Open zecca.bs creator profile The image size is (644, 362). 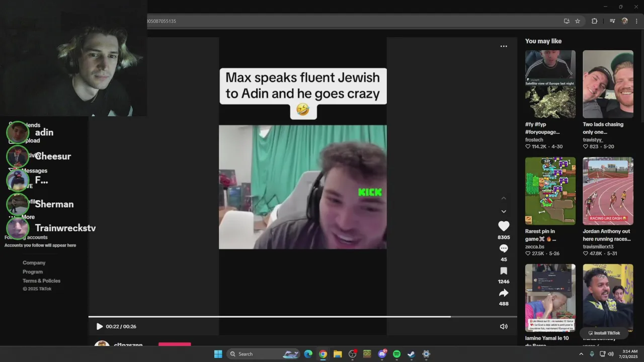[535, 247]
